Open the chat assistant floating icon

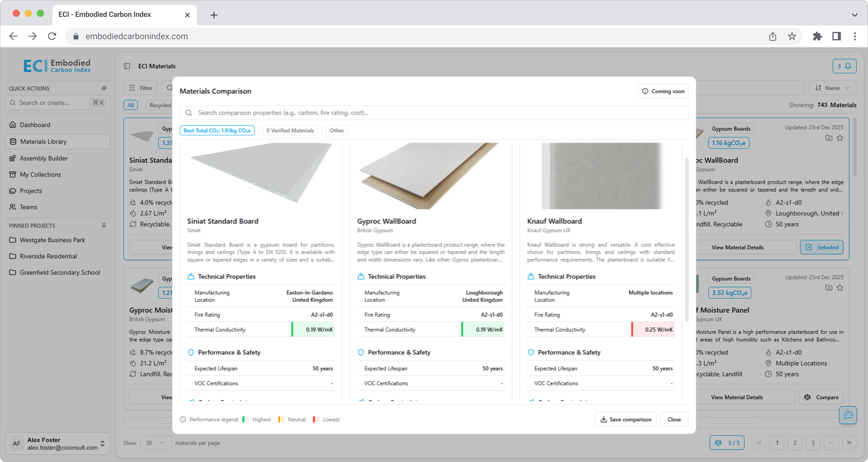coord(848,415)
